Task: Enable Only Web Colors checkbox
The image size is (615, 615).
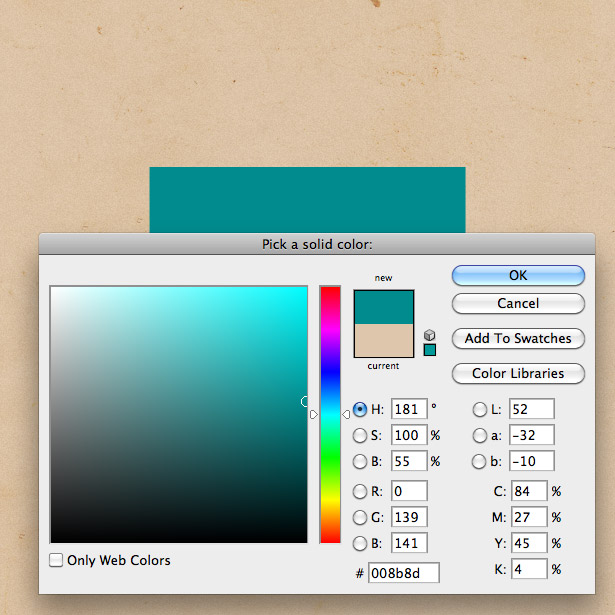Action: (x=56, y=560)
